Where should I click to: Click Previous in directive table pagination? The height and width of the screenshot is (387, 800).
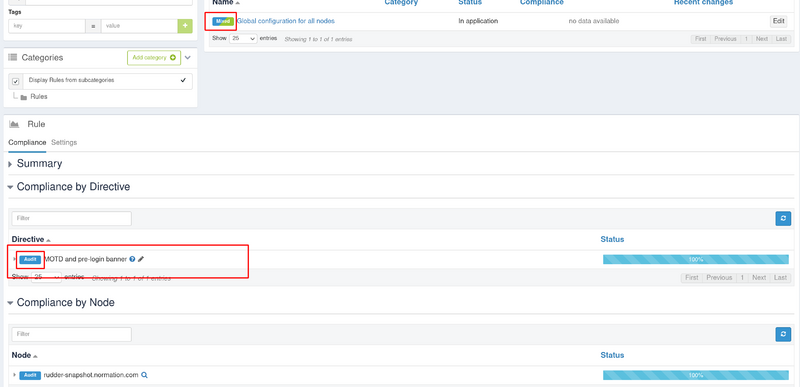(x=719, y=278)
